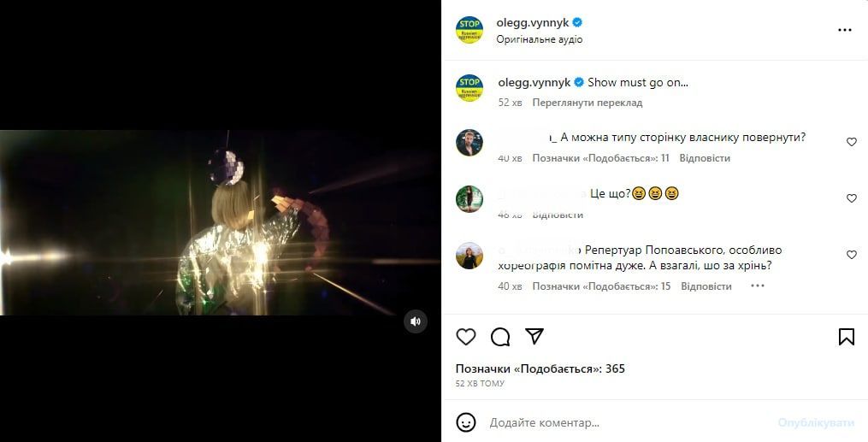
Task: View the 11 likes on first comment
Action: tap(600, 158)
